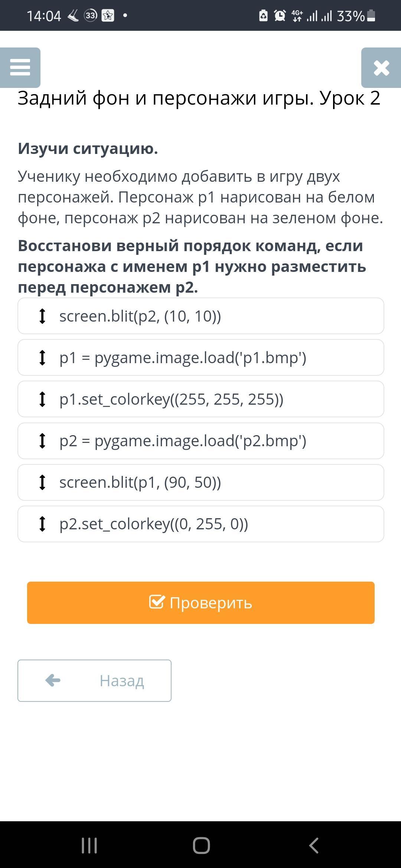Image resolution: width=401 pixels, height=868 pixels.
Task: Tap the Android recent apps button
Action: coord(89,846)
